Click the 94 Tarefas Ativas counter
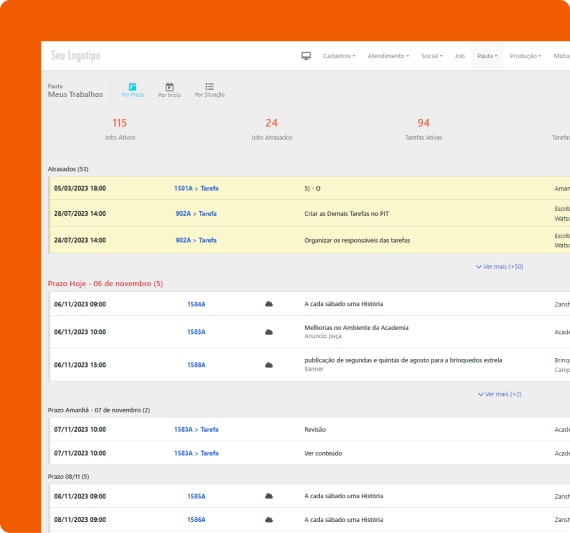The width and height of the screenshot is (570, 533). coord(424,129)
